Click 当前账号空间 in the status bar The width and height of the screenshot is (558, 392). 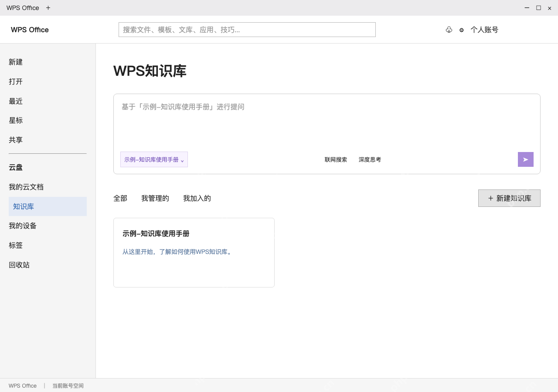click(68, 385)
